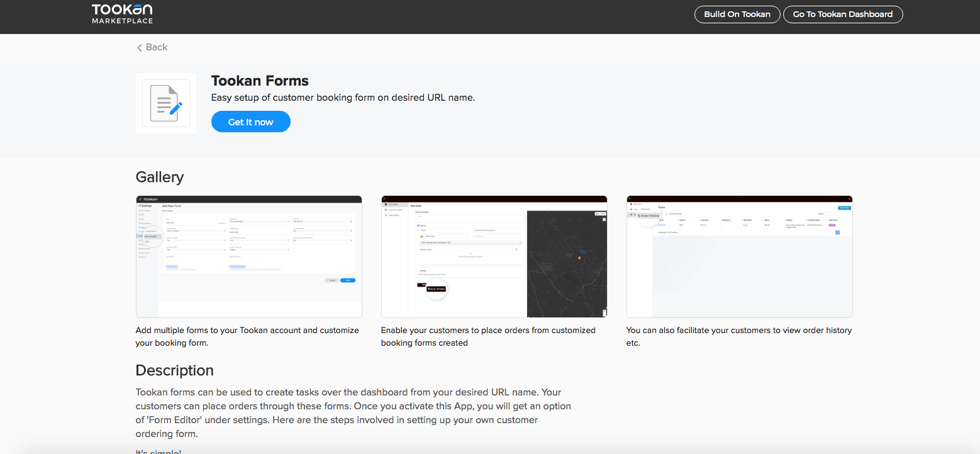Click the 'Description' section heading

coord(175,370)
